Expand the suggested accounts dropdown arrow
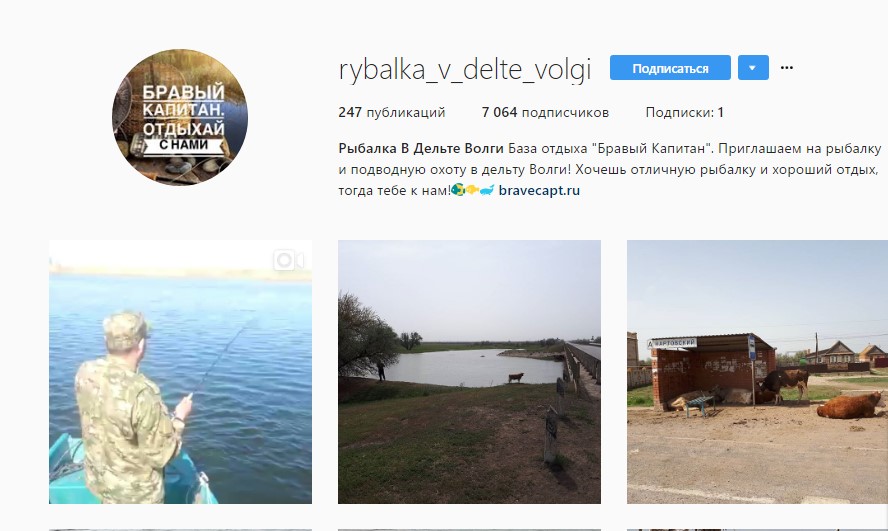The height and width of the screenshot is (531, 888). coord(753,68)
